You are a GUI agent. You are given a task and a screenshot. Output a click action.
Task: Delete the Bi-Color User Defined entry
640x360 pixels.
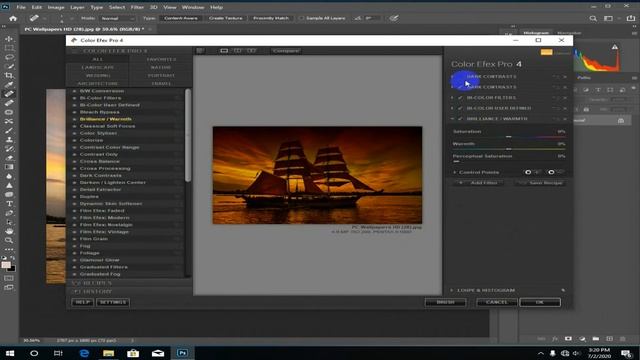click(565, 108)
